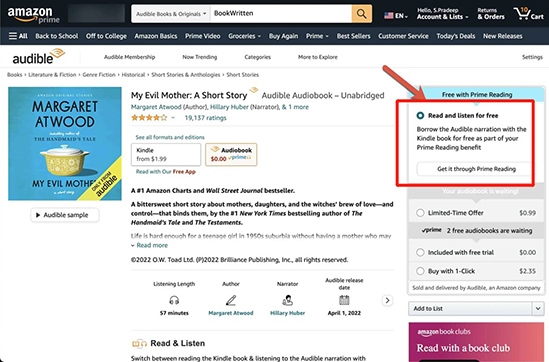This screenshot has height=362, width=549.
Task: Open More to Explore tab
Action: coord(318,57)
